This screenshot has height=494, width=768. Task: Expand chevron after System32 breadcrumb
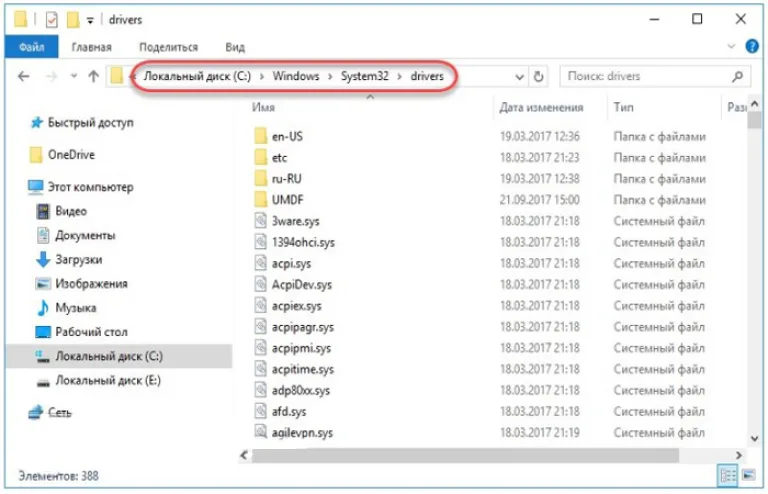(x=400, y=77)
